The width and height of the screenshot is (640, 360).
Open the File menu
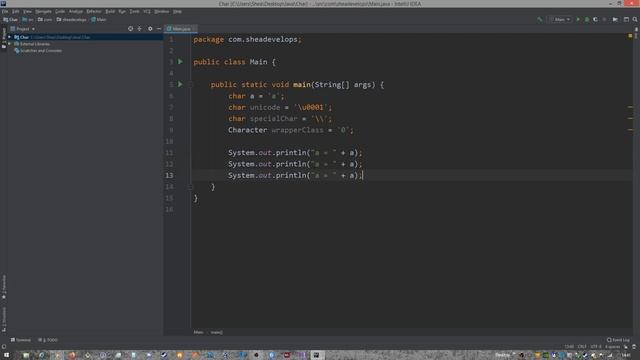coord(4,11)
